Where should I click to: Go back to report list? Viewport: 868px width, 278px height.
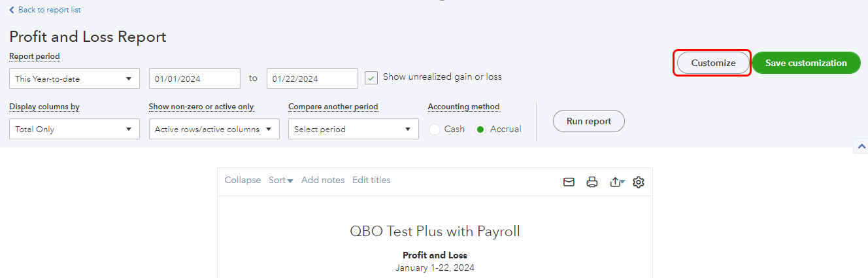click(x=45, y=10)
